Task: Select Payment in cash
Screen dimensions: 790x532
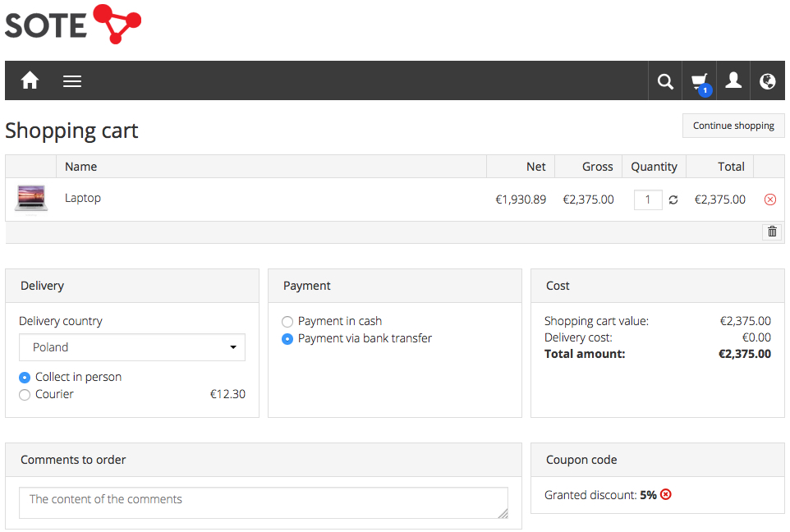Action: point(287,321)
